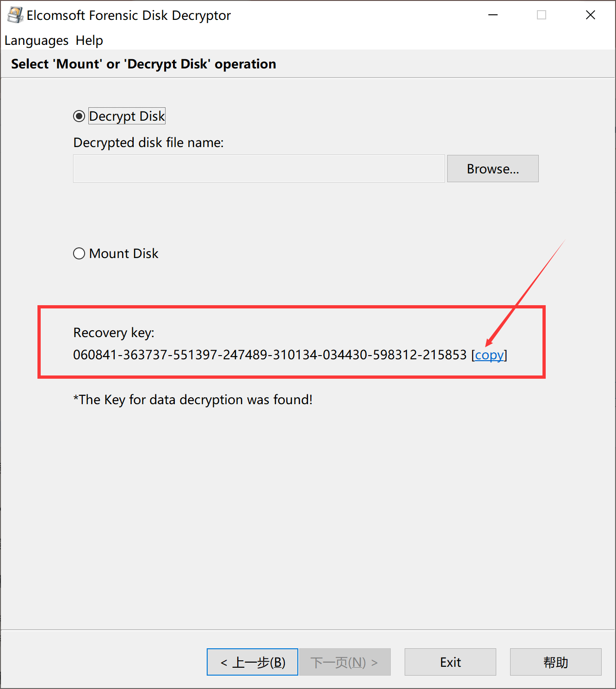This screenshot has width=616, height=689.
Task: Open the Languages menu
Action: pos(37,41)
